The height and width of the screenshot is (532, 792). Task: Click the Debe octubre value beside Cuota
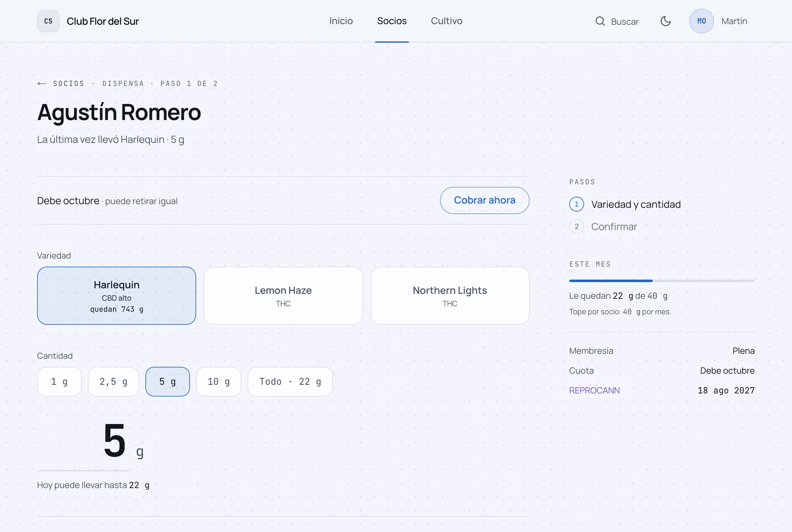click(727, 371)
